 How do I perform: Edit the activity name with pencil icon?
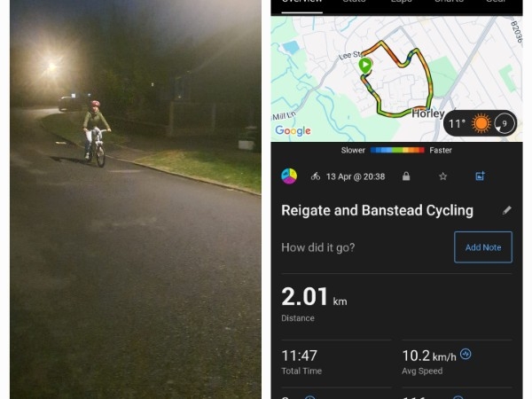[507, 210]
